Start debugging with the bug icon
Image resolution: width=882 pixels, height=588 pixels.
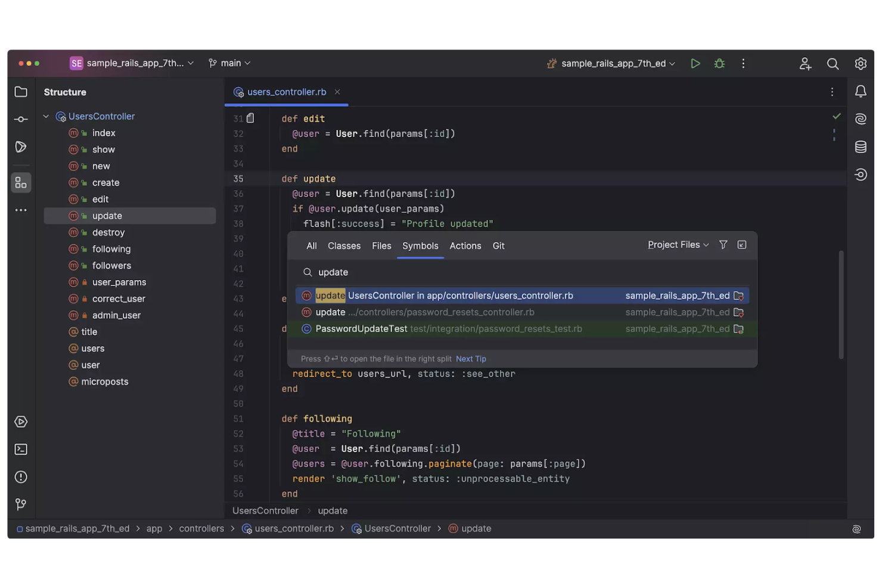pos(719,63)
